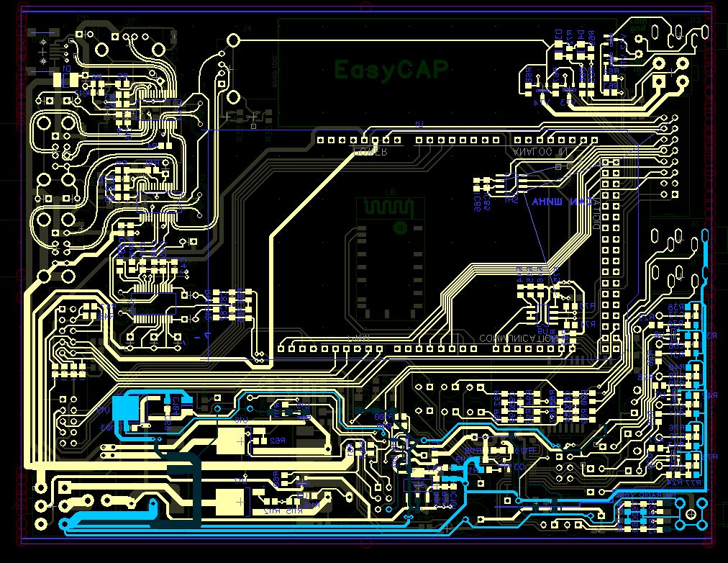Select the ANALOG IN header label
Image resolution: width=728 pixels, height=563 pixels.
click(x=540, y=152)
